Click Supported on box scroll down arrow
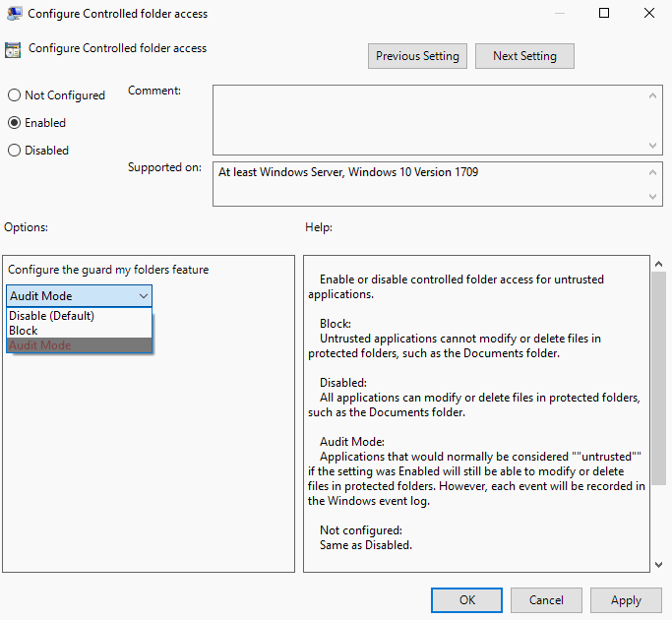The width and height of the screenshot is (672, 620). 652,197
